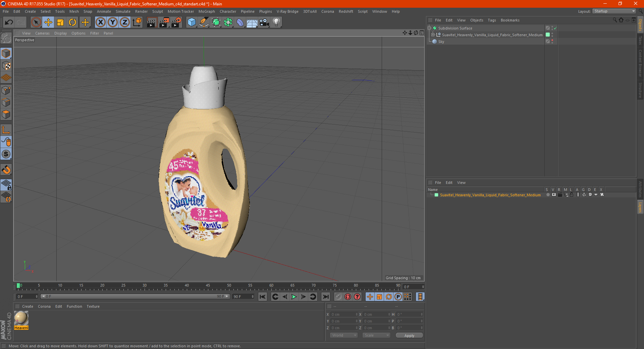Open the Array modeling objects icon
The width and height of the screenshot is (644, 349).
click(228, 22)
